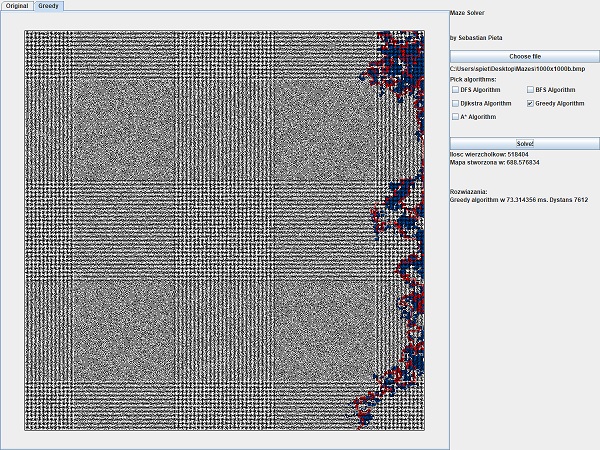Select the Greedy tab

point(48,6)
